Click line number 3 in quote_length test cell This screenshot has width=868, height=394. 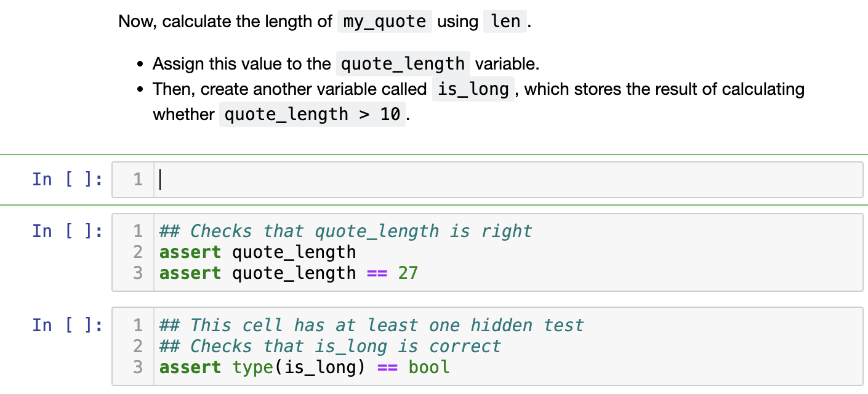pos(137,273)
